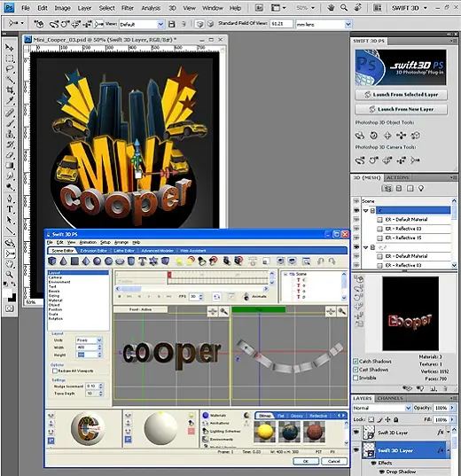Click Cancel in Swift 3D PS dialog
The width and height of the screenshot is (461, 476).
point(334,461)
